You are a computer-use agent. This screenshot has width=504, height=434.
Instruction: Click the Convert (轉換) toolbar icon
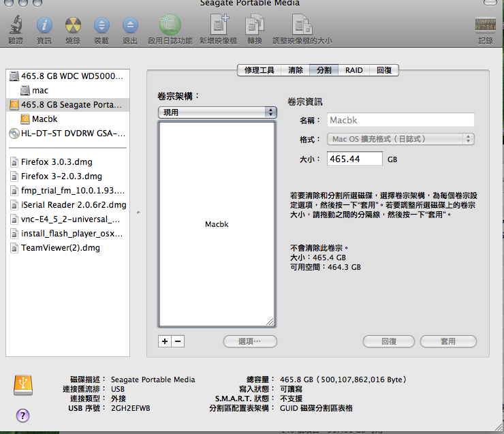click(x=255, y=25)
